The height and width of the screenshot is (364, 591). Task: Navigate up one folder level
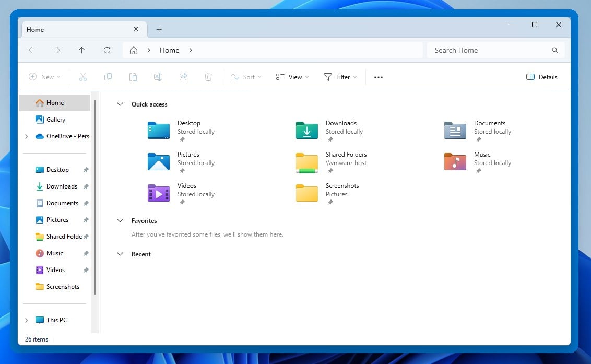[x=82, y=50]
